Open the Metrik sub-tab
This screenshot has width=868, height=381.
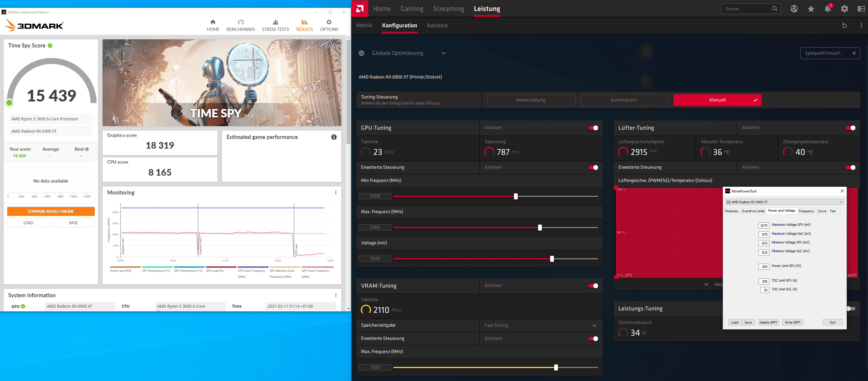coord(364,25)
